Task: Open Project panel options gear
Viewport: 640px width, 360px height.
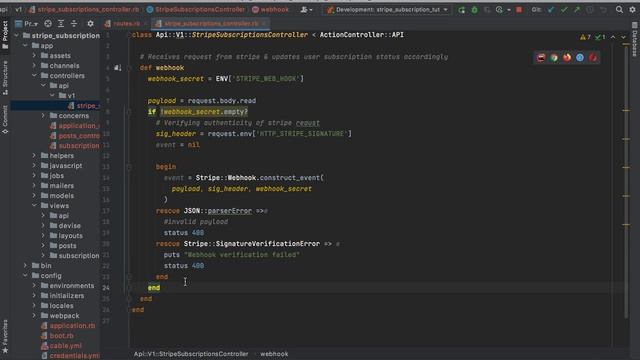Action: pyautogui.click(x=91, y=24)
